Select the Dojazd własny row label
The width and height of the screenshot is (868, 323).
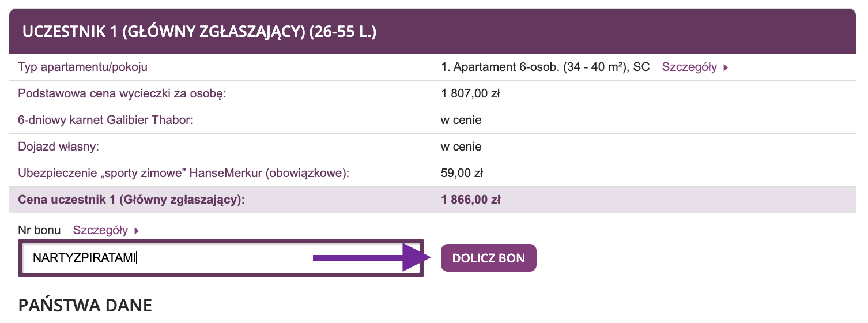click(x=59, y=147)
